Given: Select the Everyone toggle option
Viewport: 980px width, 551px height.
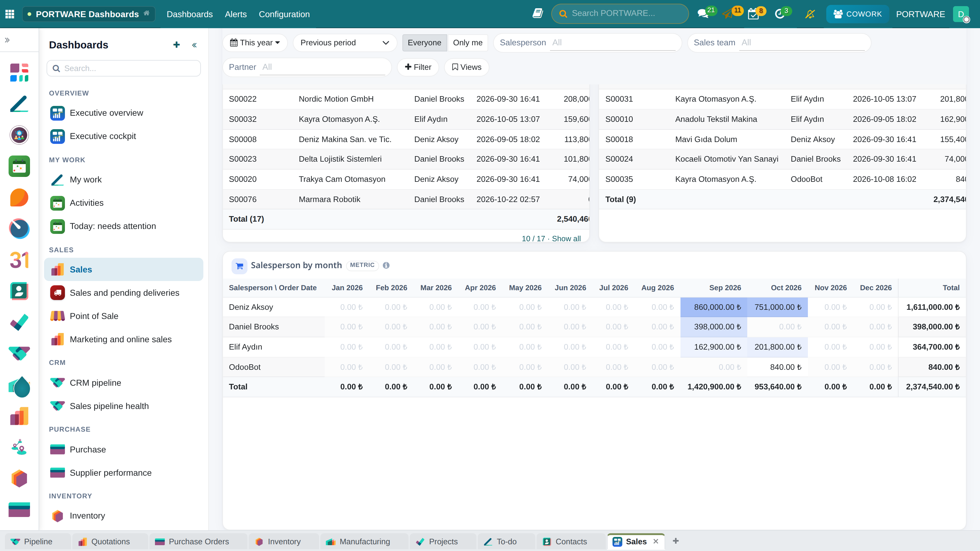Looking at the screenshot, I should (424, 43).
